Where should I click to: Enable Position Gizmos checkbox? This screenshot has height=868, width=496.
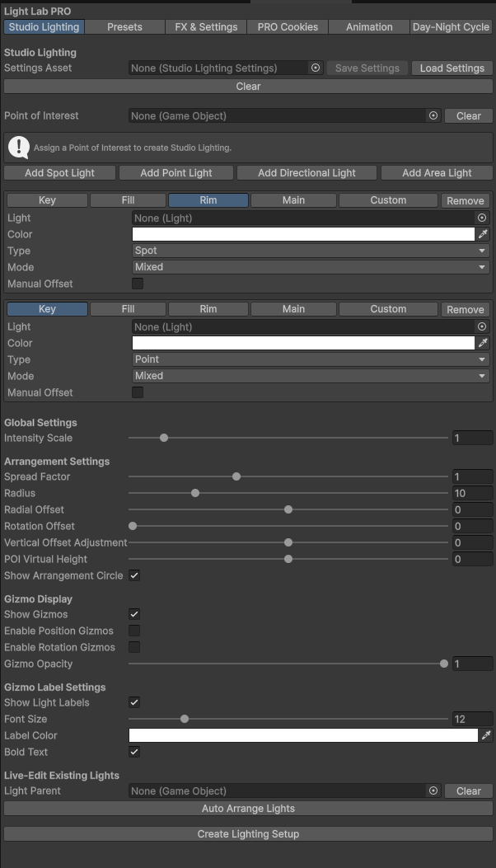pos(134,631)
